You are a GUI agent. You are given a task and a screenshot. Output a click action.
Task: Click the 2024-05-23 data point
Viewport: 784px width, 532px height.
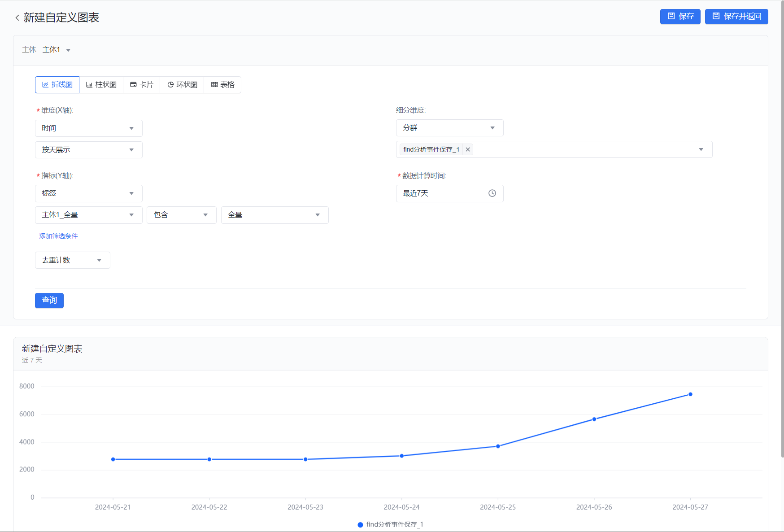305,459
